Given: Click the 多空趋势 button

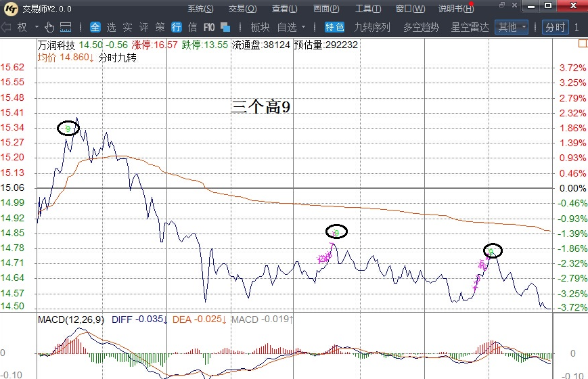Looking at the screenshot, I should [x=421, y=27].
